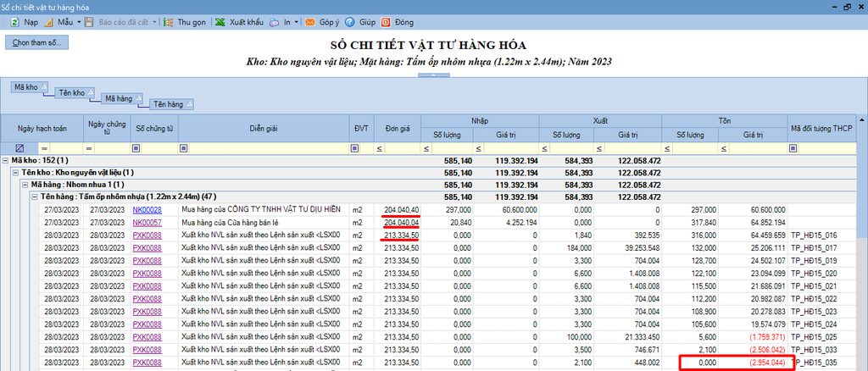The image size is (868, 371).
Task: Open PXK0088 link in TP_HĐ15_016 row
Action: [x=147, y=235]
